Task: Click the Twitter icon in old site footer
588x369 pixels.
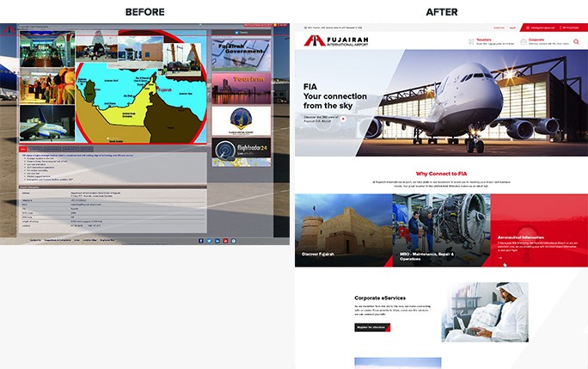Action: tap(209, 241)
